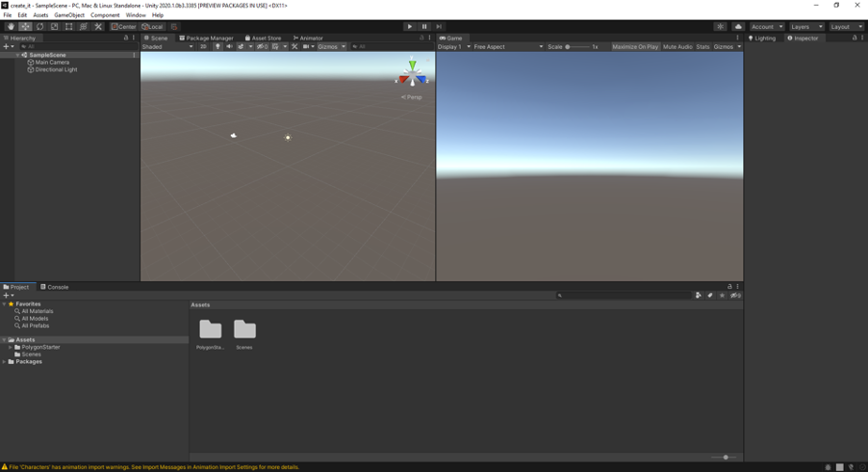868x472 pixels.
Task: Click the Step frame button
Action: click(439, 27)
